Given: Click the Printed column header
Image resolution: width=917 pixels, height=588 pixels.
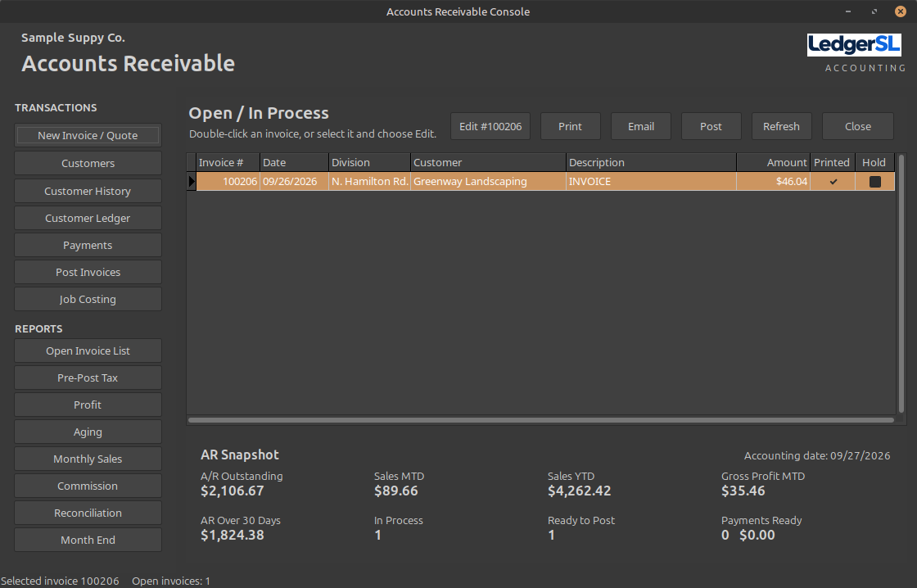Looking at the screenshot, I should pyautogui.click(x=832, y=163).
